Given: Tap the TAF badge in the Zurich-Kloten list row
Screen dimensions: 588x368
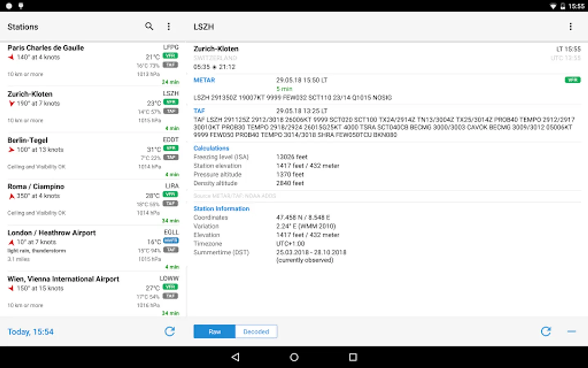Looking at the screenshot, I should click(x=170, y=111).
